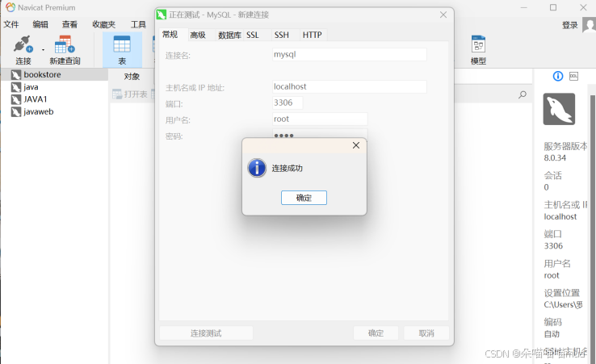The width and height of the screenshot is (596, 364).
Task: Click the 打开表 button
Action: (130, 94)
